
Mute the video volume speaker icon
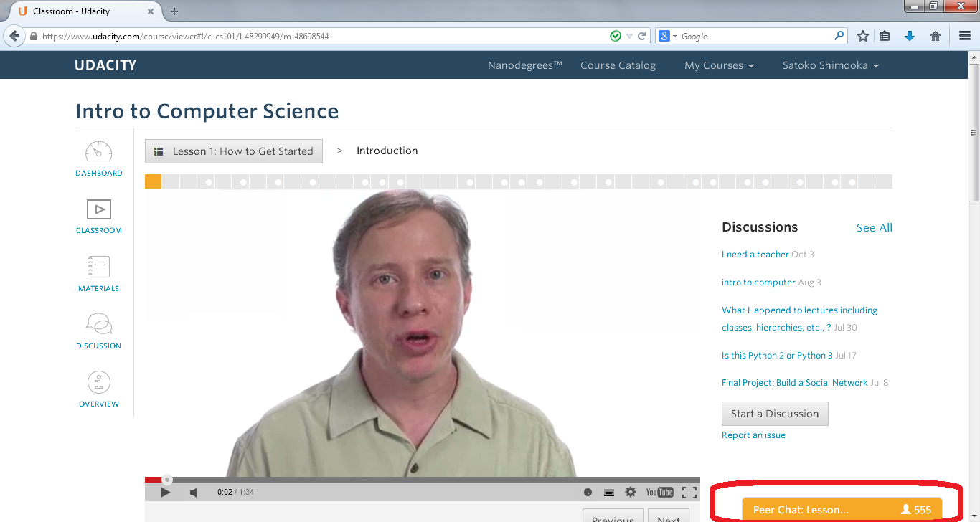point(194,492)
